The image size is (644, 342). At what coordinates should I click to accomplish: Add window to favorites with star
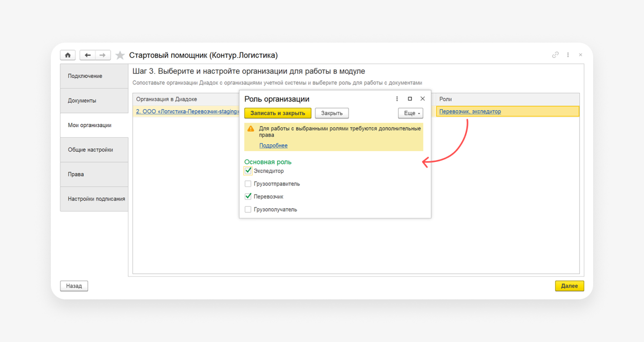point(120,55)
